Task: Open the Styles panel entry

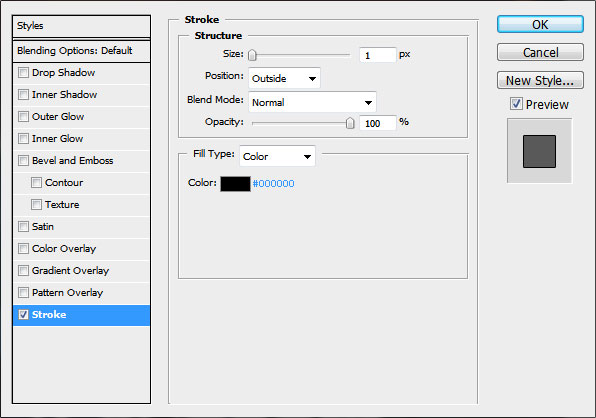Action: click(81, 26)
